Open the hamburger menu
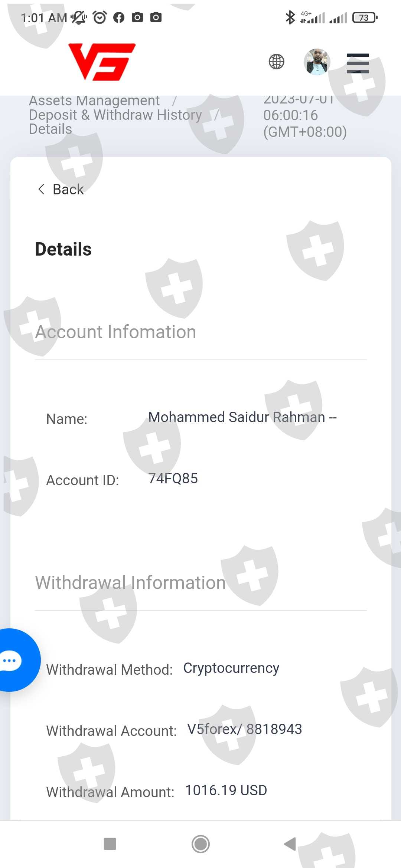Image resolution: width=401 pixels, height=868 pixels. point(358,63)
